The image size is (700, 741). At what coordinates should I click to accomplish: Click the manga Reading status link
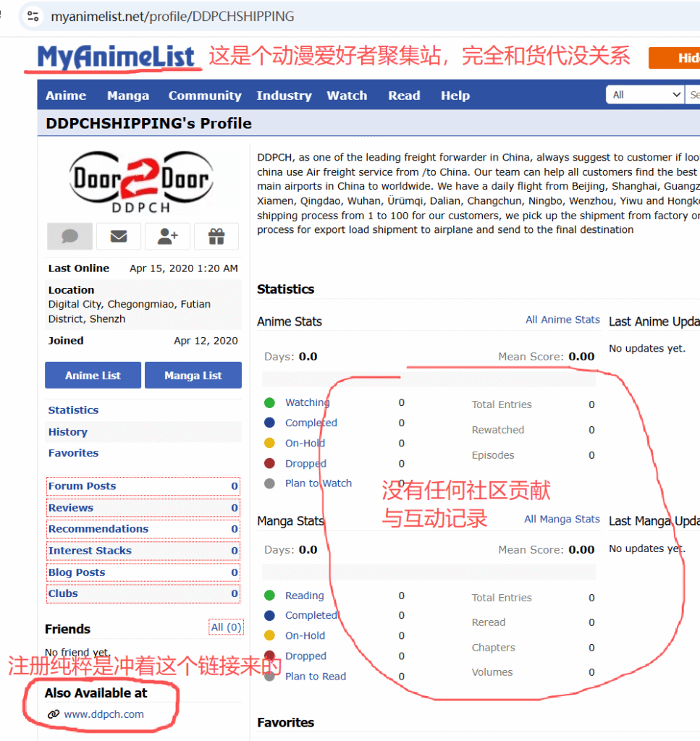point(304,596)
